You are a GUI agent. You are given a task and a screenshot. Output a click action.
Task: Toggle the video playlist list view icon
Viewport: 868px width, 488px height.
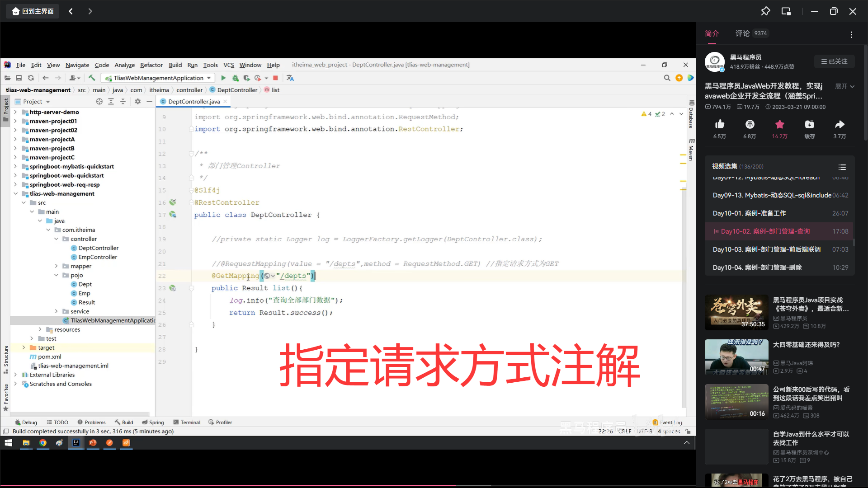(x=842, y=167)
